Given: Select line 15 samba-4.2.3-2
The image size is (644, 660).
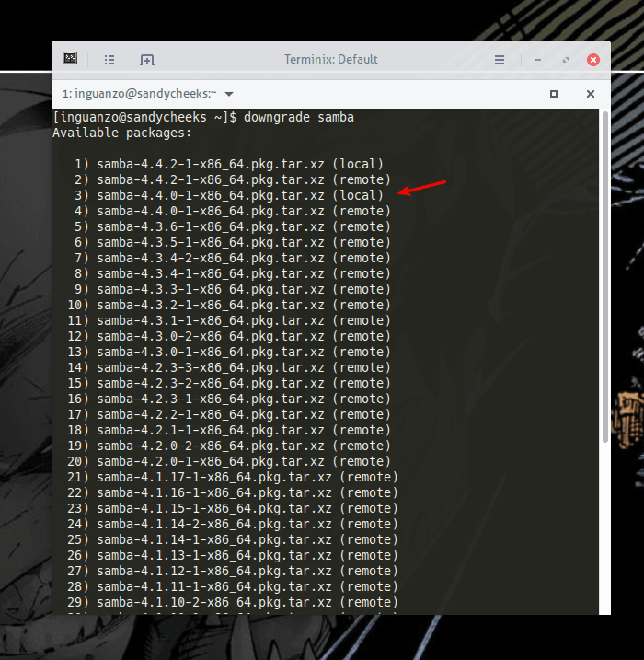Looking at the screenshot, I should pyautogui.click(x=229, y=383).
